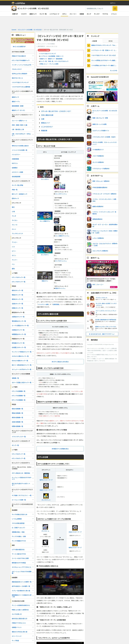Viewport: 129px width, 644px height.
Task: Click ▶ガチャ演出まとめを見る button
Action: 60,361
